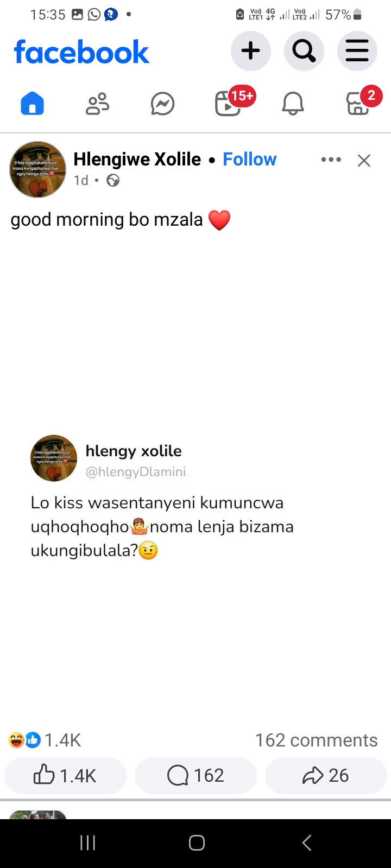Image resolution: width=391 pixels, height=868 pixels.
Task: Open Messenger chats
Action: [x=162, y=104]
